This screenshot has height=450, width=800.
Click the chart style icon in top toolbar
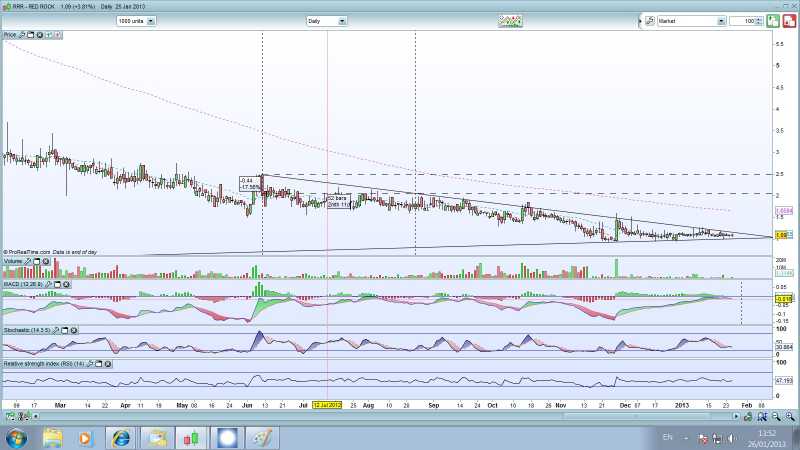click(511, 20)
